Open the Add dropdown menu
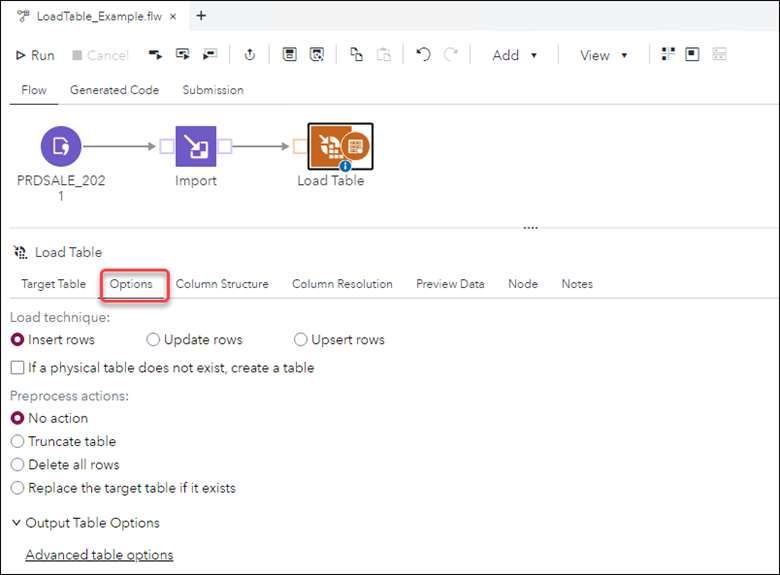The width and height of the screenshot is (780, 575). (515, 55)
